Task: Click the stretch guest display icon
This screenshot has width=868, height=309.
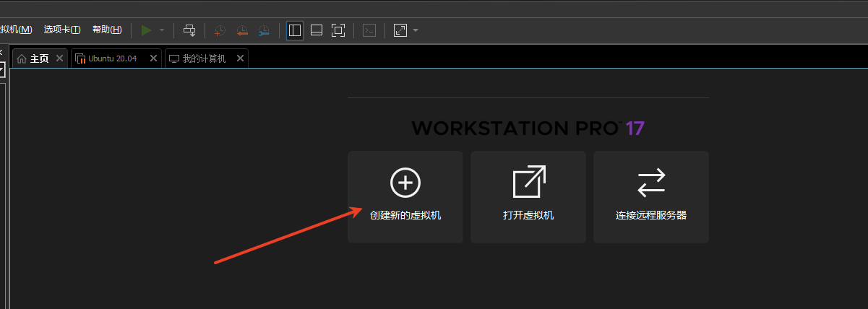Action: tap(400, 30)
